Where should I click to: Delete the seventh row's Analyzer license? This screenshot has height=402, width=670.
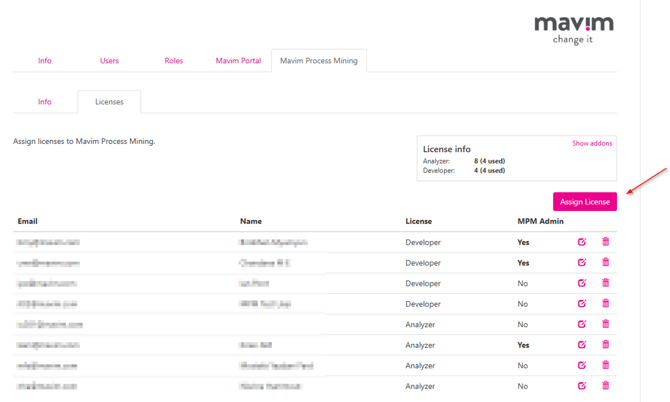[605, 365]
